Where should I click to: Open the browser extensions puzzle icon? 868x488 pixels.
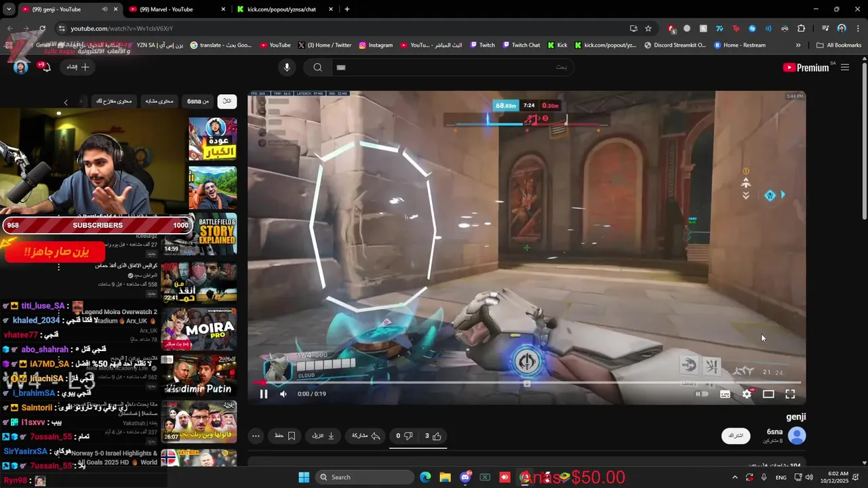(x=802, y=28)
